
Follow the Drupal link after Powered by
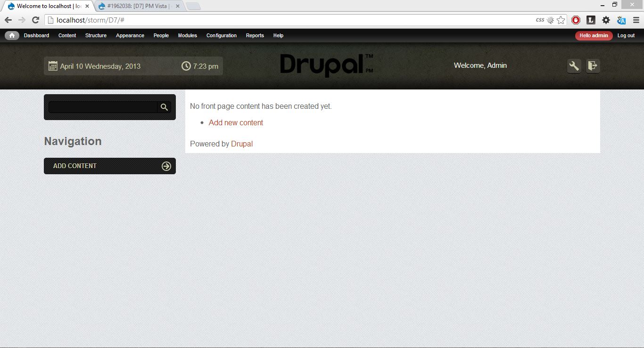tap(242, 144)
